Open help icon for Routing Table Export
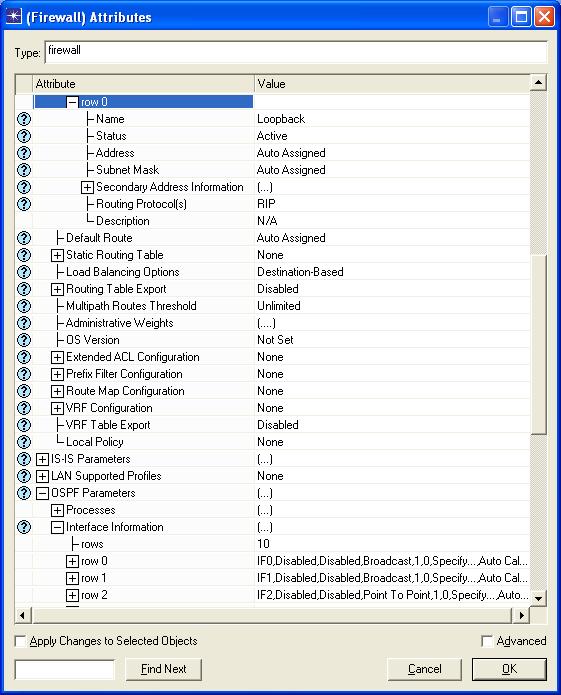 [24, 289]
